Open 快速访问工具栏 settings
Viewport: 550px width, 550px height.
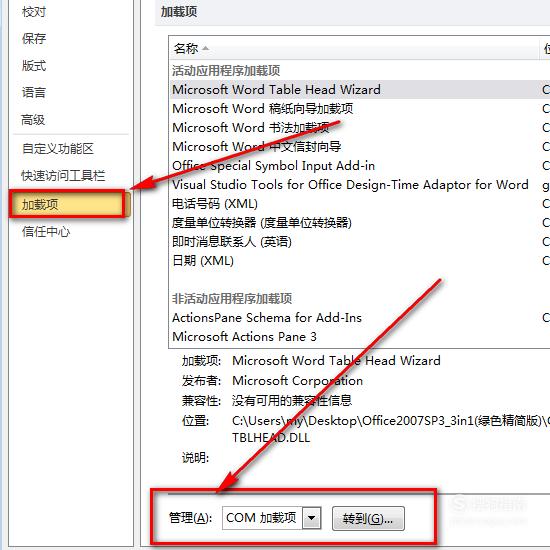63,175
